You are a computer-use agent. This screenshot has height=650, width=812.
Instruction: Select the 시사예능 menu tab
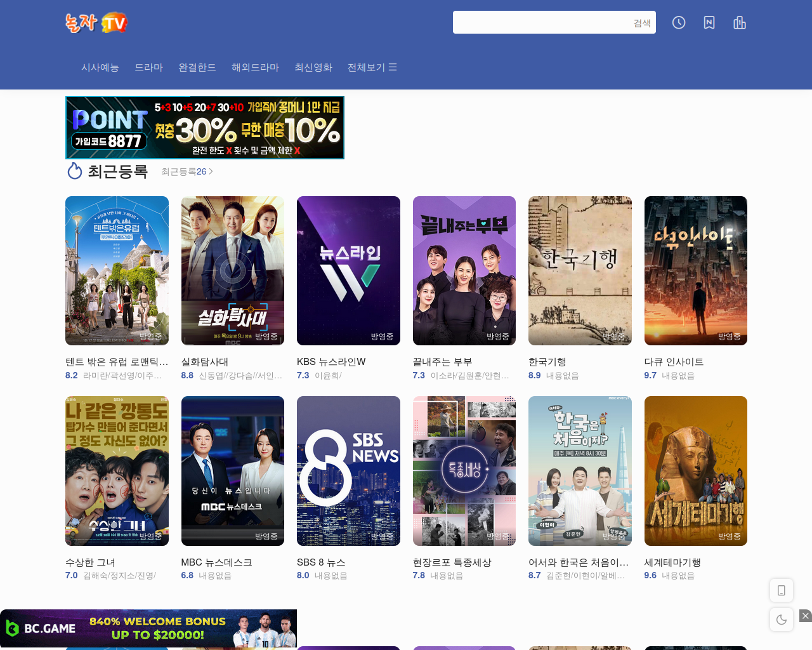[100, 67]
